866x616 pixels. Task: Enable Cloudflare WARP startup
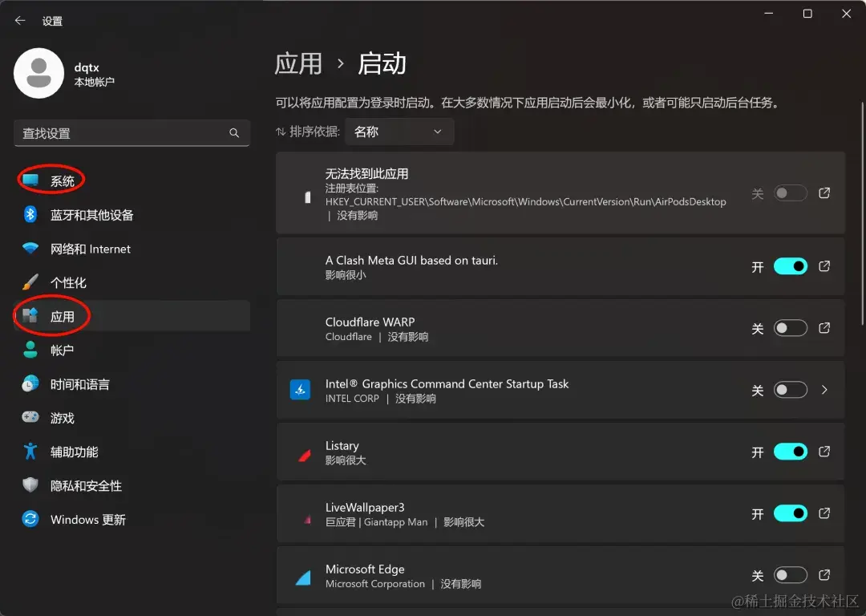click(x=790, y=327)
